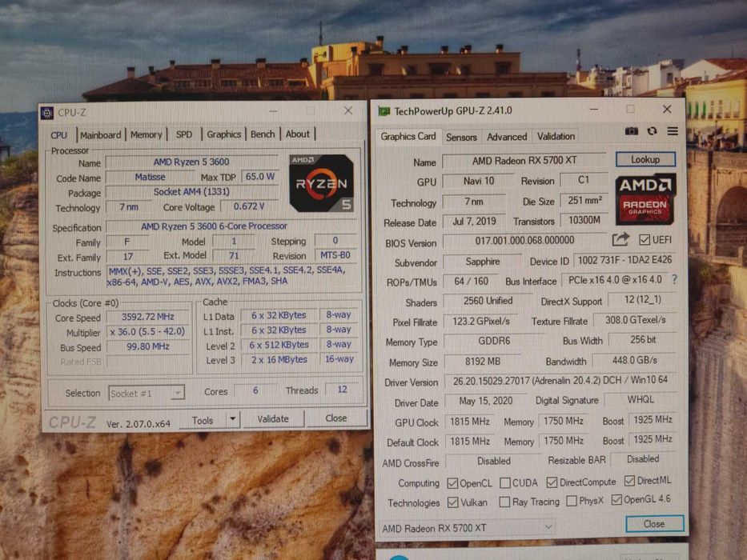Click the Multiplier value x 36.0
The height and width of the screenshot is (560, 747).
pyautogui.click(x=147, y=331)
